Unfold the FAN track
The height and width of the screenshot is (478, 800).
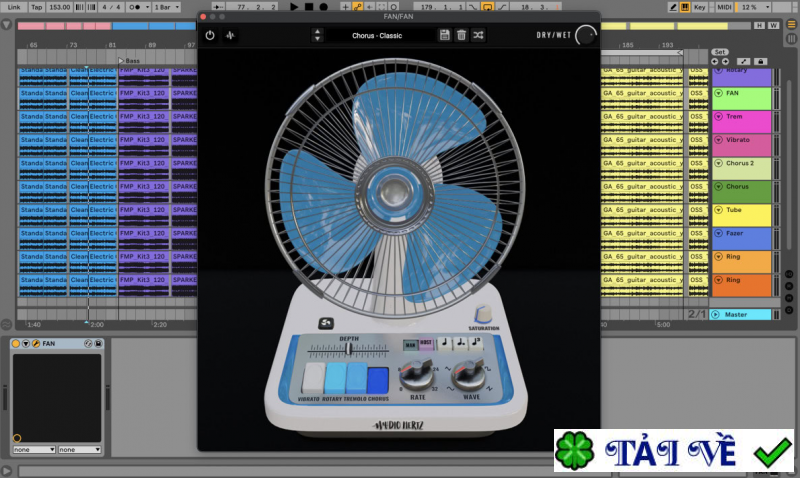(x=718, y=93)
